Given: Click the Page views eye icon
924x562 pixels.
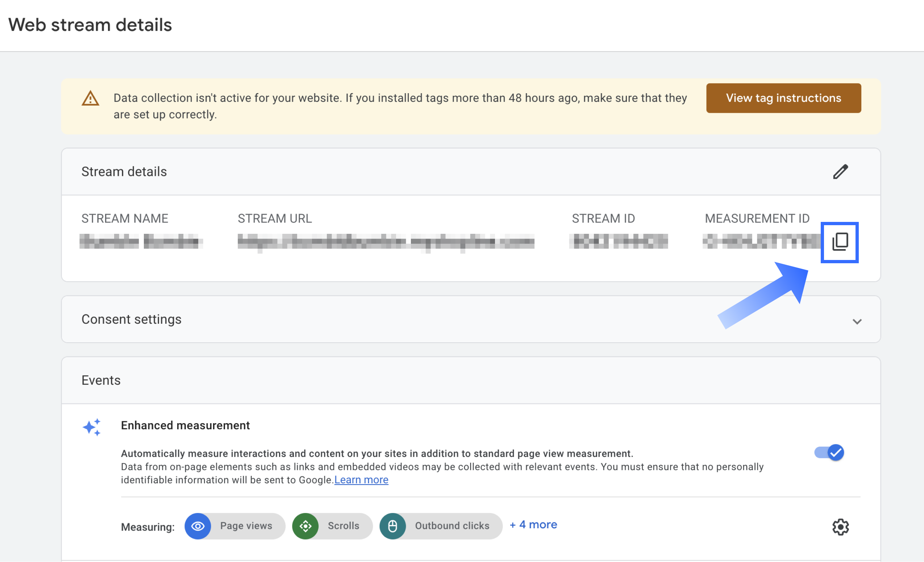Looking at the screenshot, I should (x=197, y=526).
